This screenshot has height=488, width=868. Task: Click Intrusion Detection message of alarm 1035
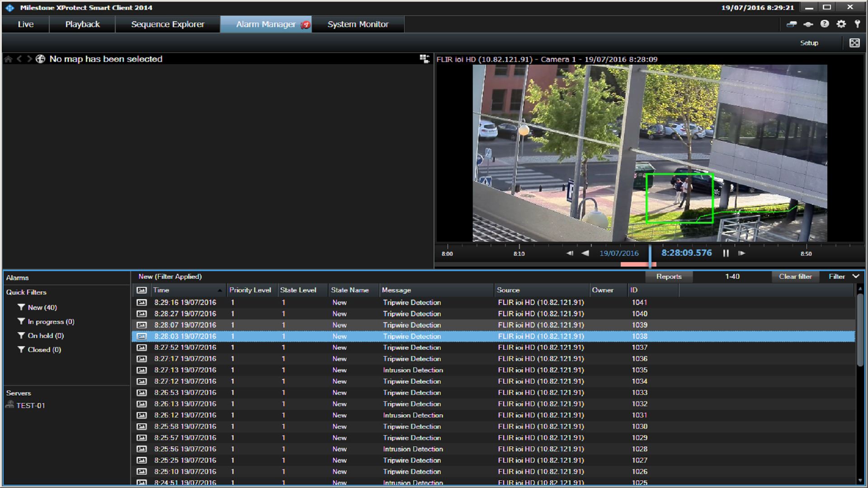(x=413, y=371)
